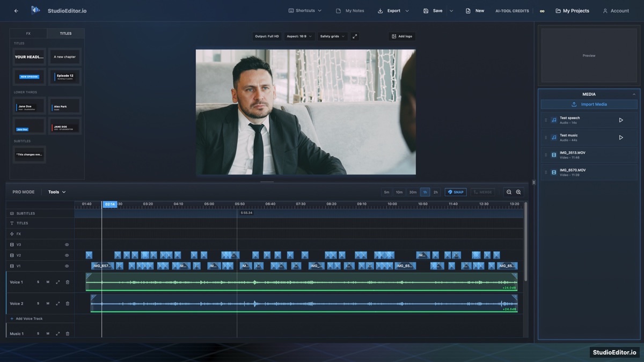Click the Test music audio note icon
644x362 pixels.
click(554, 137)
